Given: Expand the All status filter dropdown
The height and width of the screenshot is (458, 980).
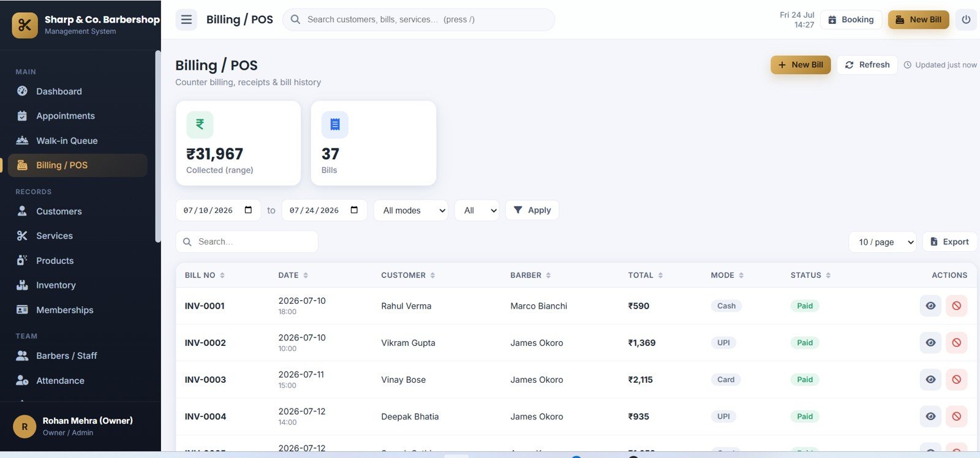Looking at the screenshot, I should (x=477, y=210).
